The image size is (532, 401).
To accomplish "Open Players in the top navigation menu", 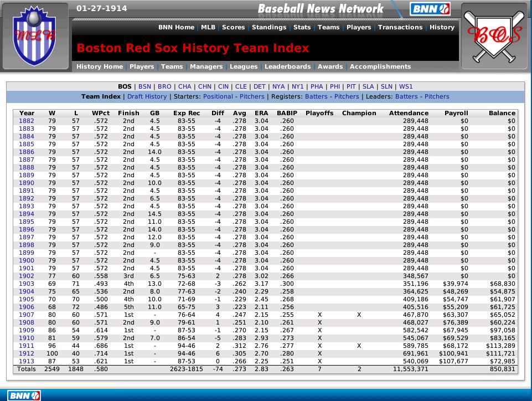I will (358, 27).
